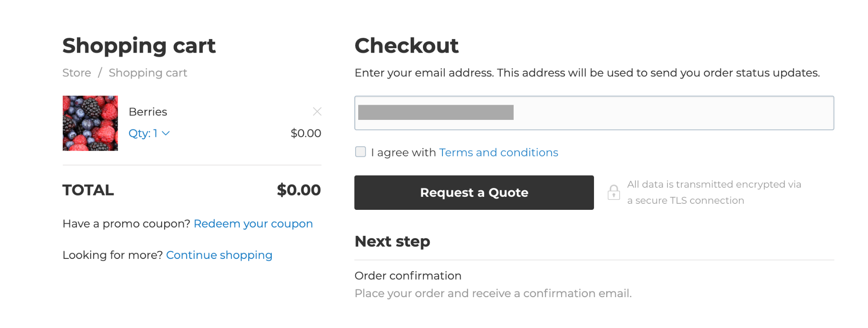The image size is (868, 328).
Task: Remove Berries item from the cart
Action: (x=317, y=111)
